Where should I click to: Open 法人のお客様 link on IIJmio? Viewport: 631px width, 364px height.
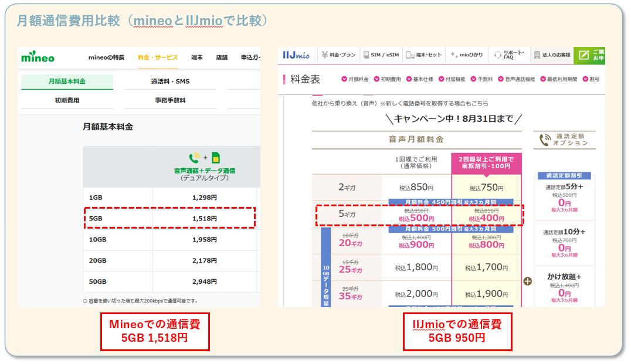tap(552, 55)
